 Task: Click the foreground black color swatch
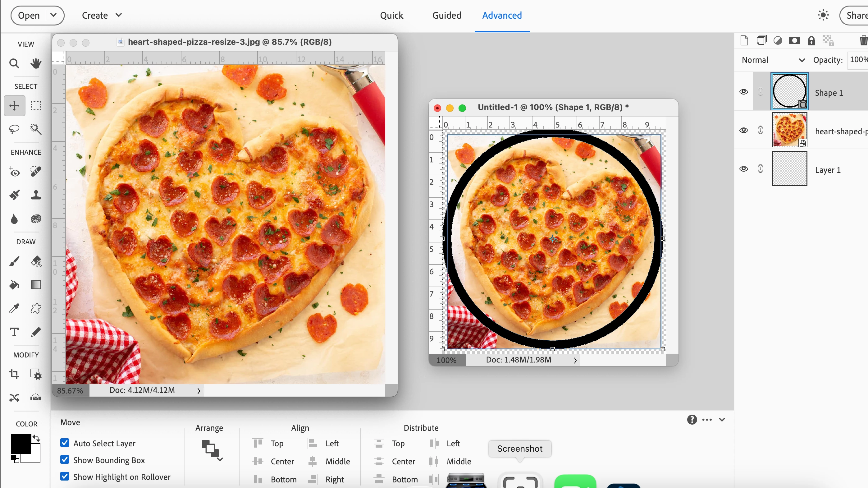click(21, 444)
